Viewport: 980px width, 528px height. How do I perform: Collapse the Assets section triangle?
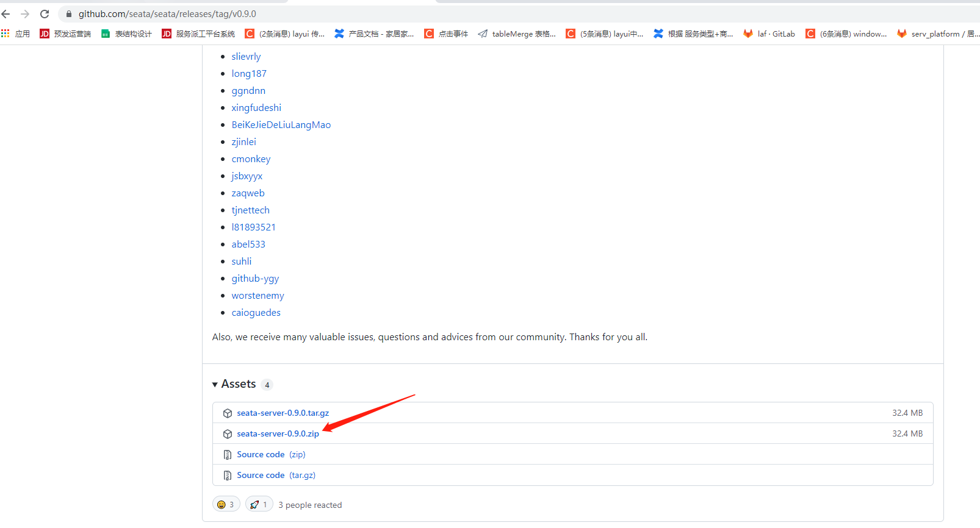[215, 385]
